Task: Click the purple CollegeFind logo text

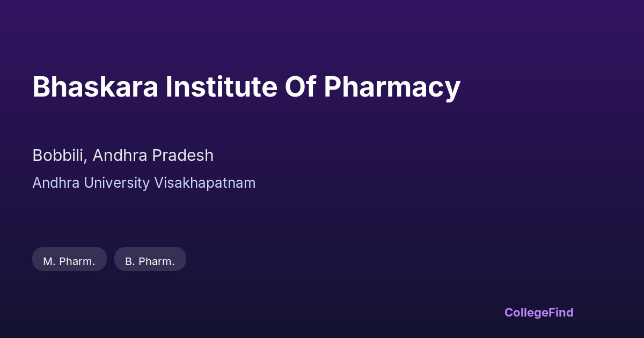Action: (538, 312)
